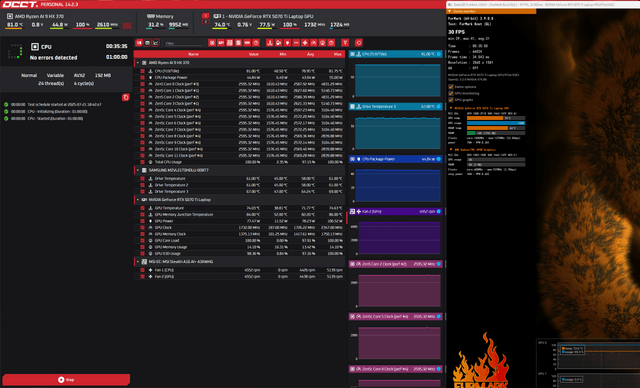The width and height of the screenshot is (640, 388).
Task: Uncheck the CPU Package Power sensor checkbox
Action: [142, 78]
